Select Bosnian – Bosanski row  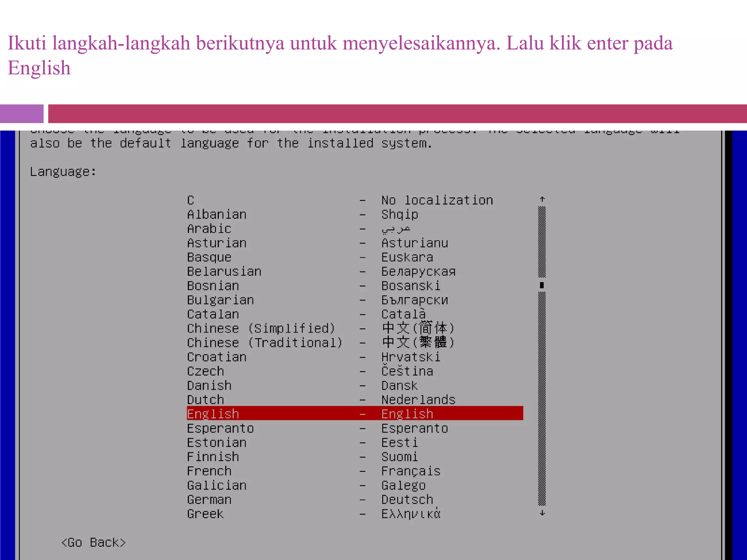(x=355, y=285)
